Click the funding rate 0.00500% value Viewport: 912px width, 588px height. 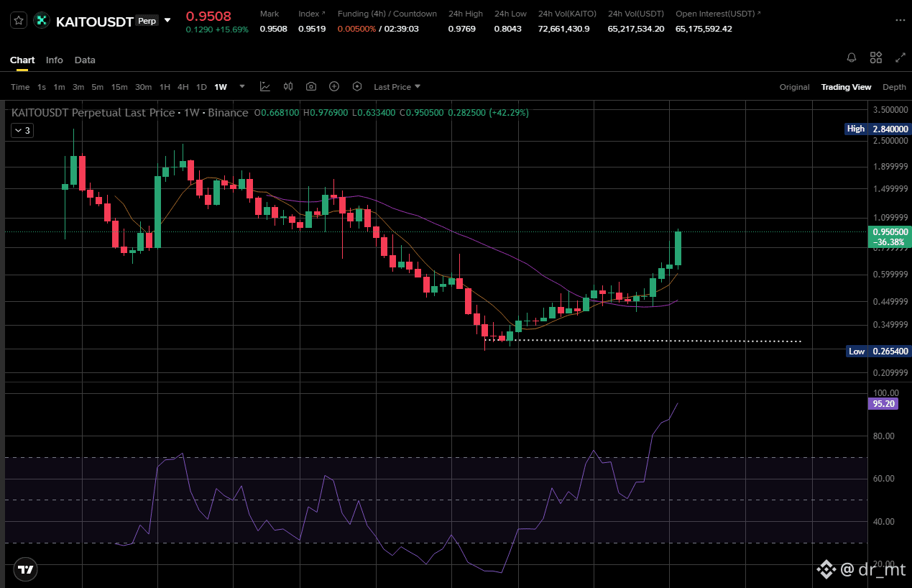pos(356,29)
